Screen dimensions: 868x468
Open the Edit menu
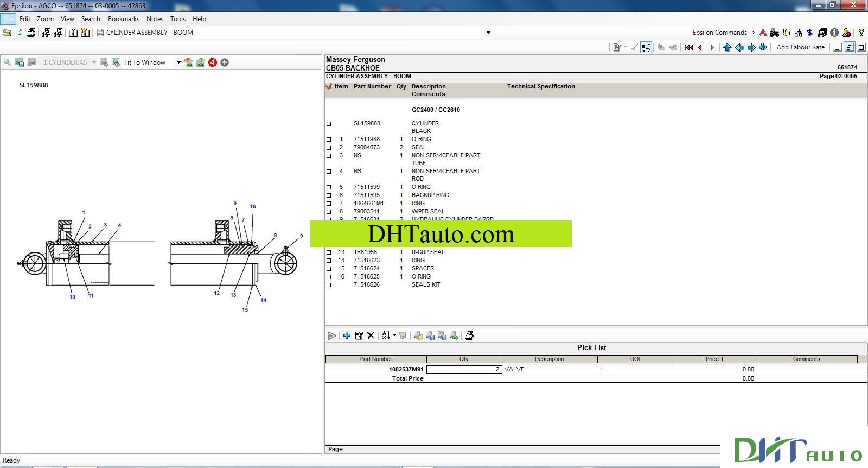click(x=25, y=19)
